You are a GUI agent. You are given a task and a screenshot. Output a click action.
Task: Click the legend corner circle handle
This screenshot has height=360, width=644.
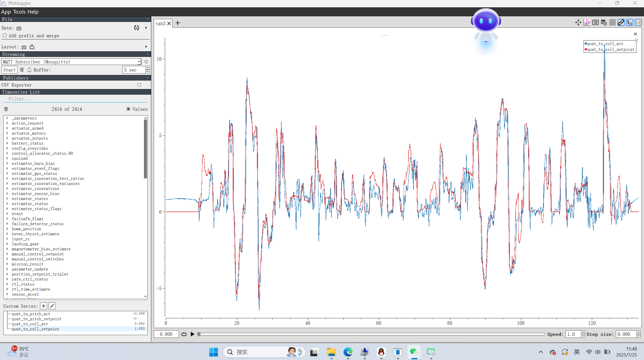636,40
